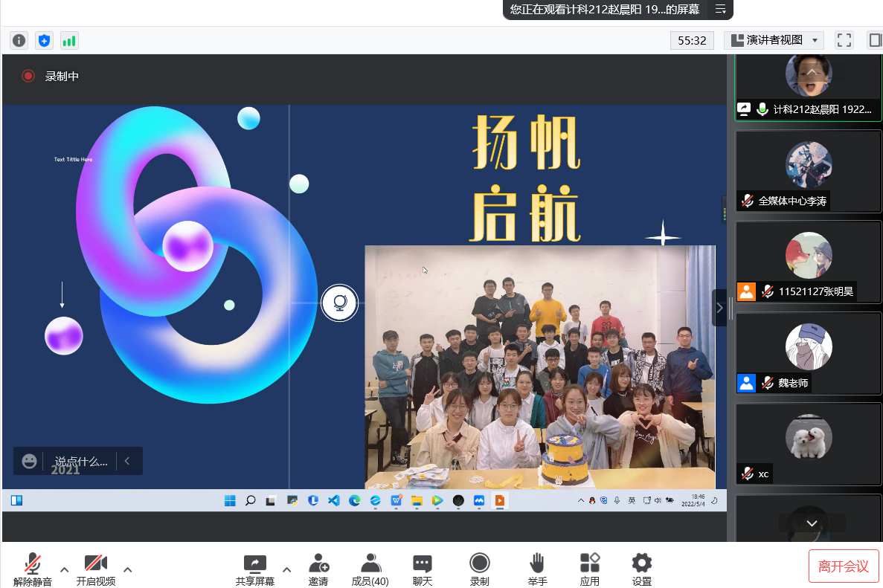The width and height of the screenshot is (883, 588).
Task: Open the meeting info icon
Action: (x=19, y=40)
